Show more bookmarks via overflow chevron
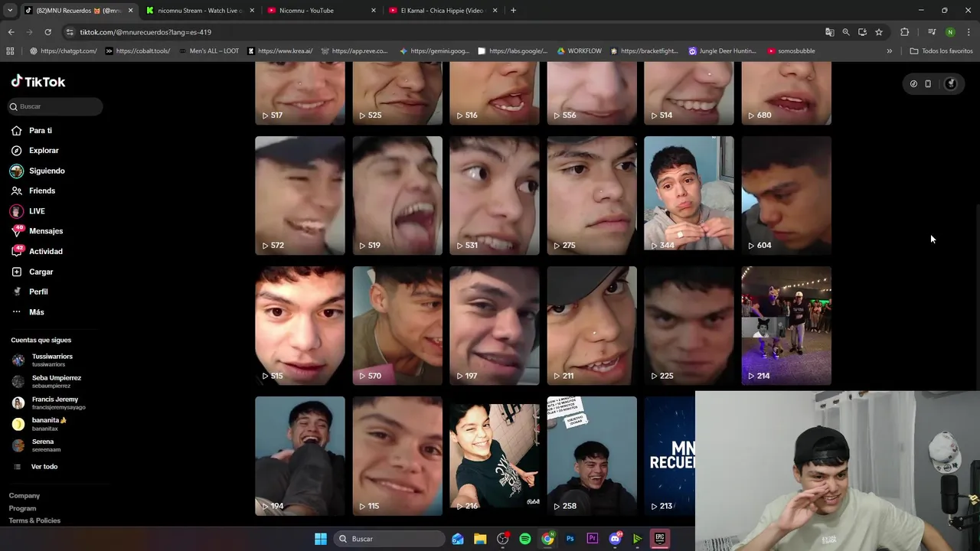The width and height of the screenshot is (980, 551). pos(889,51)
